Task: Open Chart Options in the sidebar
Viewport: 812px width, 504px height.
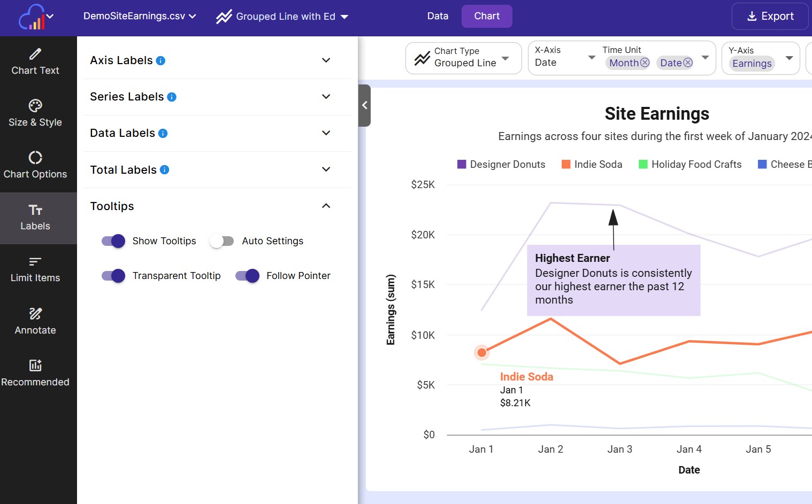Action: click(35, 164)
